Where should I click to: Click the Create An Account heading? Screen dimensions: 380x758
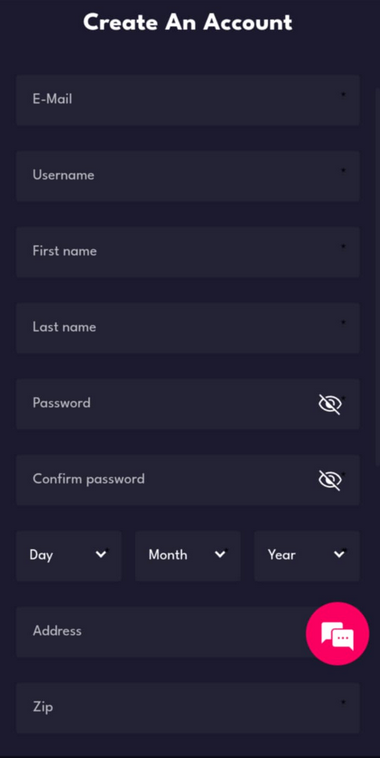pyautogui.click(x=188, y=22)
